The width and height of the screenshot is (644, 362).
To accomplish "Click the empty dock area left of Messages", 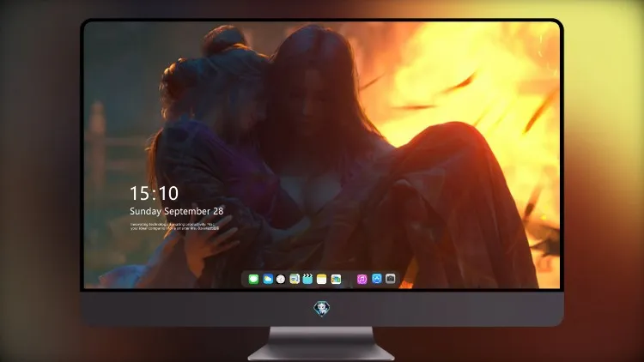I will click(246, 279).
